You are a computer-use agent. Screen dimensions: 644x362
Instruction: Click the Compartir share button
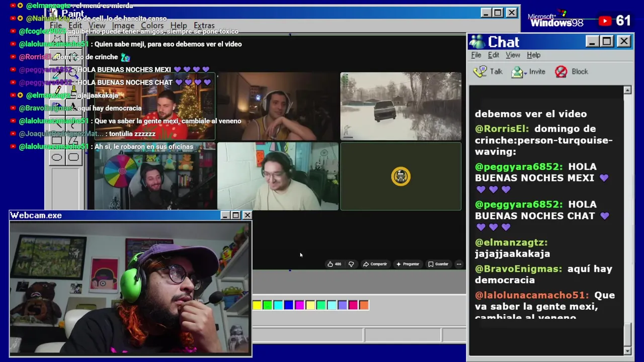tap(375, 264)
